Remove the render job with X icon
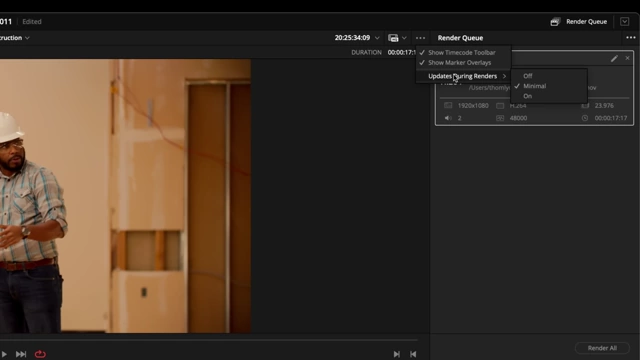Screen dimensions: 640x360 point(627,58)
